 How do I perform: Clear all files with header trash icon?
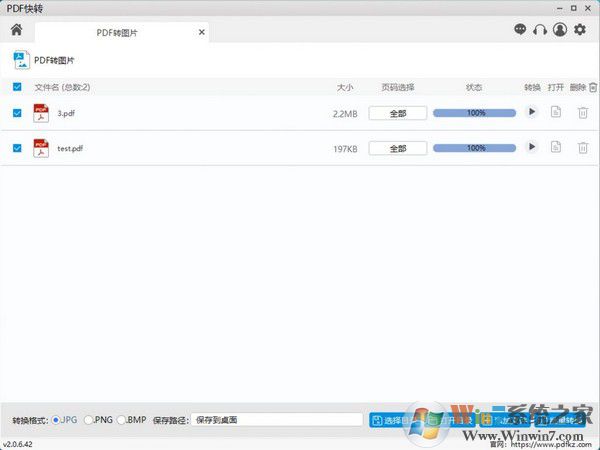pyautogui.click(x=593, y=88)
